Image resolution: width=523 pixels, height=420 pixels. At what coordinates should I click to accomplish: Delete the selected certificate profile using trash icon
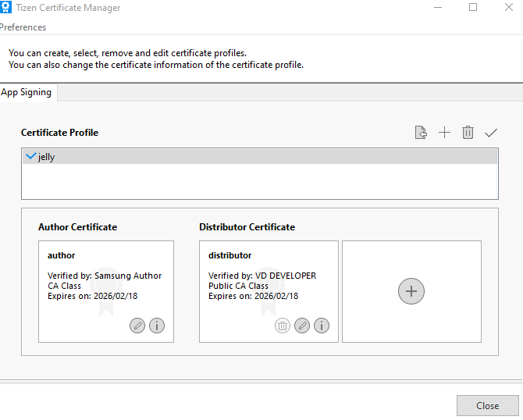coord(468,133)
